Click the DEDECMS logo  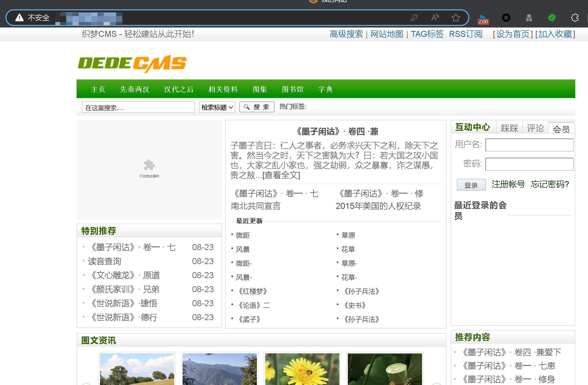(x=132, y=64)
